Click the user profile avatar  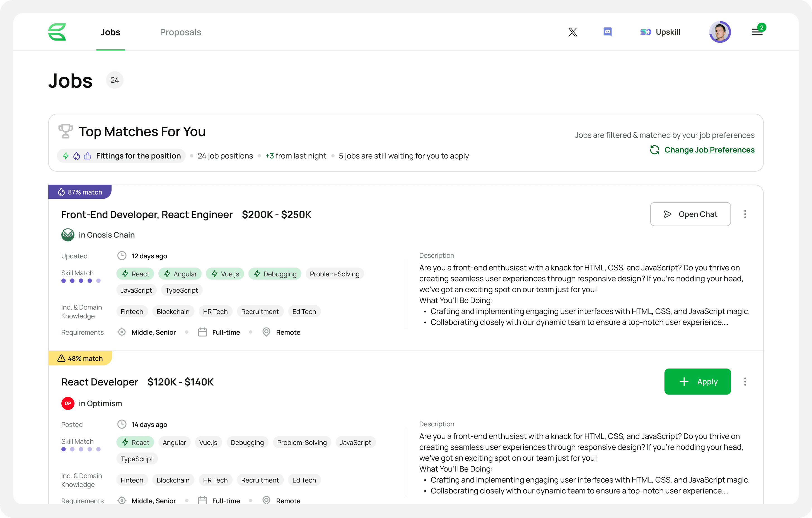point(720,32)
